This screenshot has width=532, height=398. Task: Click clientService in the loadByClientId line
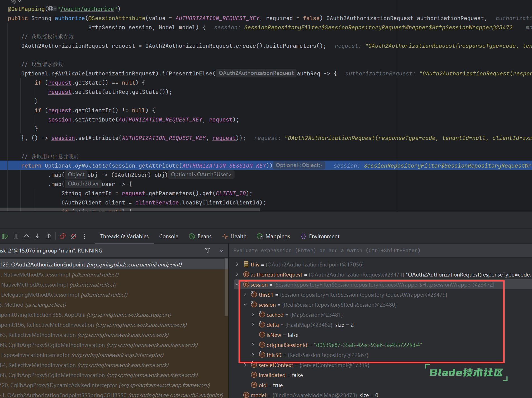tap(157, 202)
